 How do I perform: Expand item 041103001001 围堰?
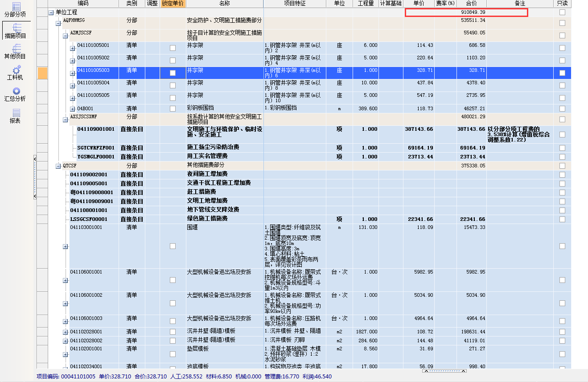point(66,246)
